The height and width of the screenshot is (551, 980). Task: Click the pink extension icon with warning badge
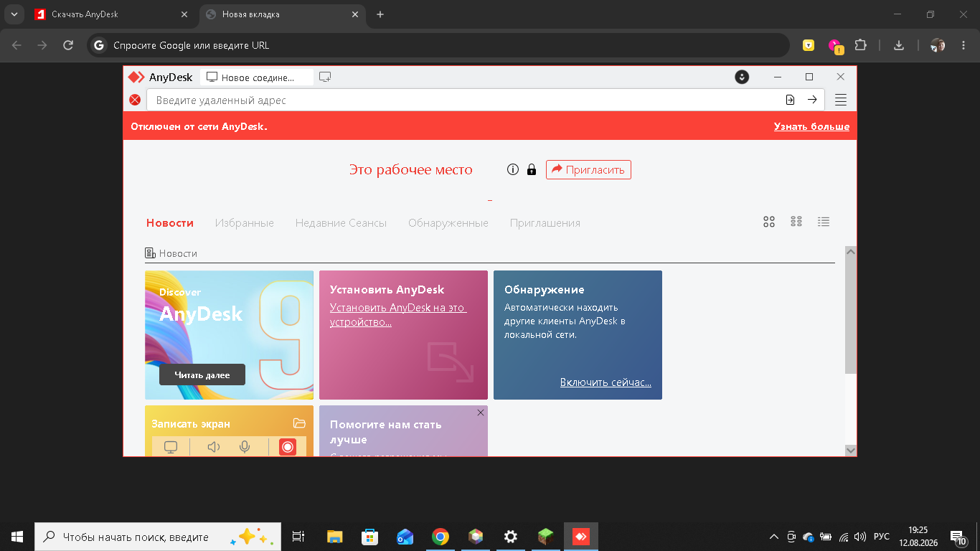click(835, 46)
